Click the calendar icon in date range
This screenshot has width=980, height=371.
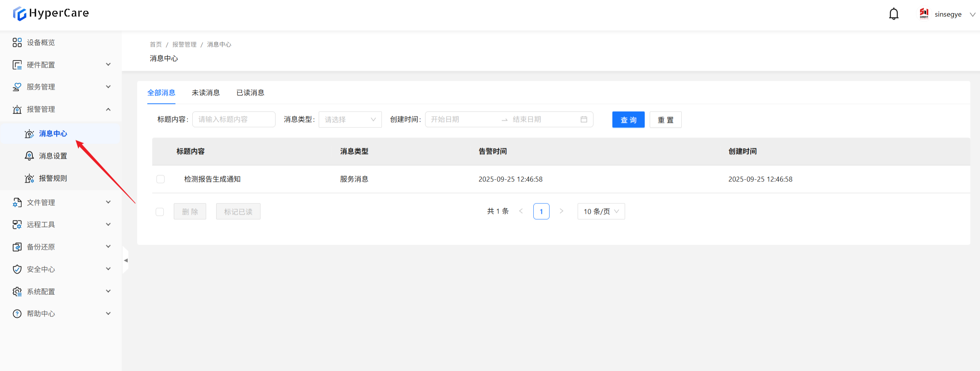(x=584, y=119)
